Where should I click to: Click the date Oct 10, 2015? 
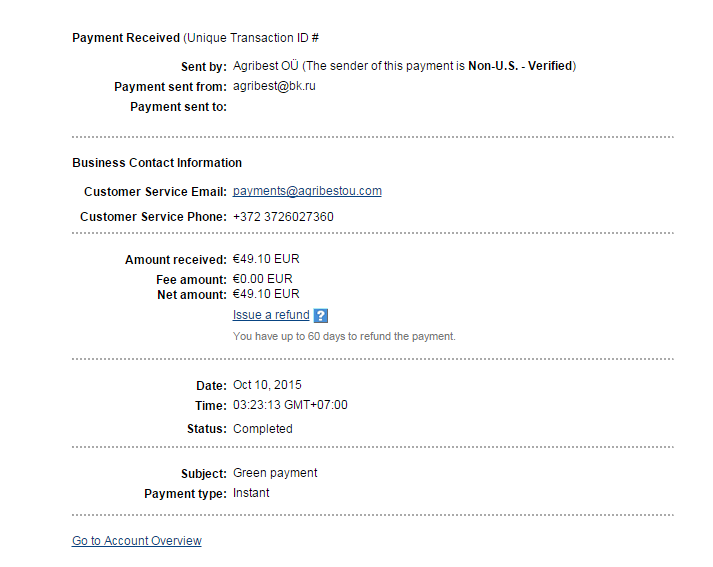point(267,385)
